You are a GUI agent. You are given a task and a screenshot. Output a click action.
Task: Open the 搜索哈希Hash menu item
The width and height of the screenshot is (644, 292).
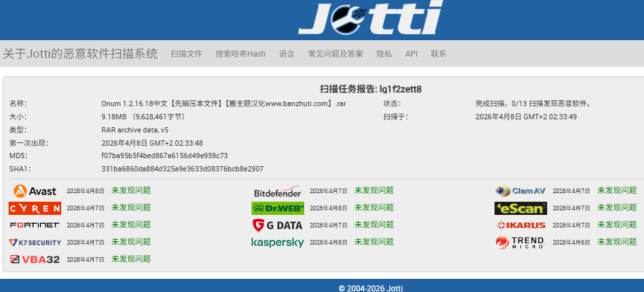(241, 54)
